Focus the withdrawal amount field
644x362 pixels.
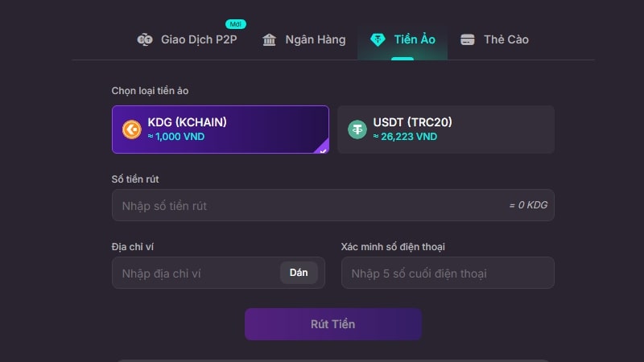tap(306, 206)
